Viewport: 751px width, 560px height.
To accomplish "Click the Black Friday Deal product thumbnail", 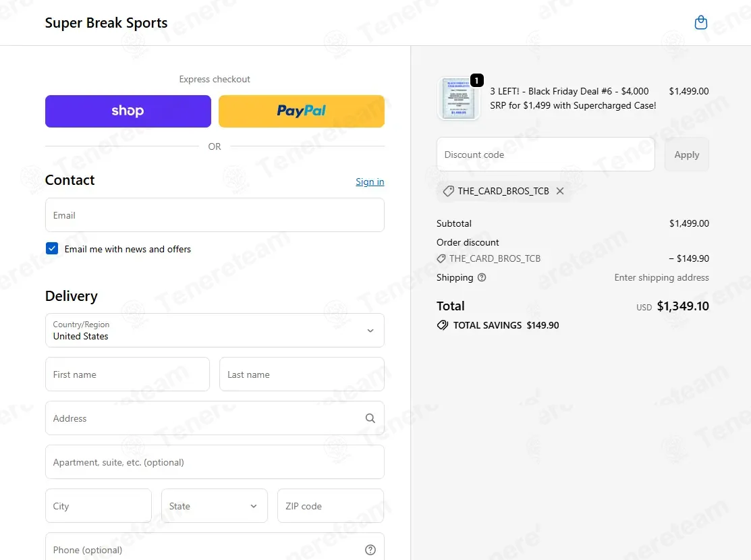I will click(x=458, y=99).
